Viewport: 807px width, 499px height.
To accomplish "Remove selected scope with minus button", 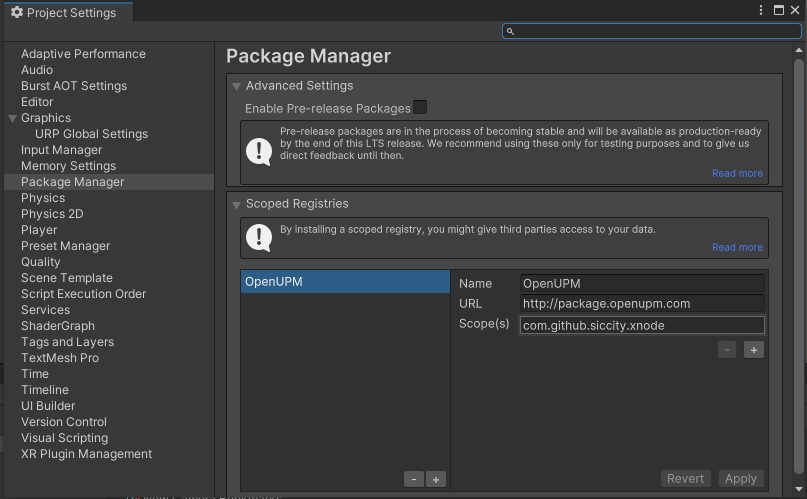I will point(727,350).
